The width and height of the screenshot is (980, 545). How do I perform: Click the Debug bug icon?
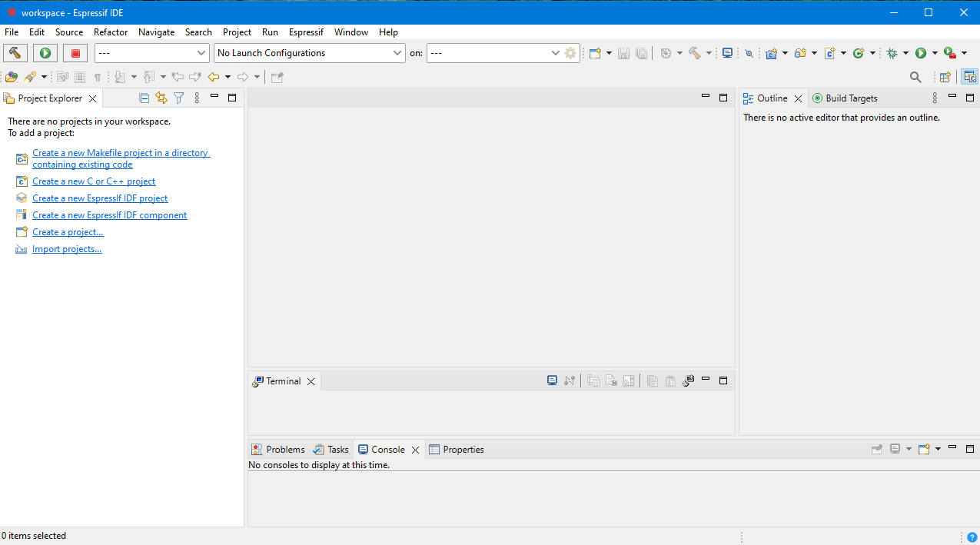point(892,53)
